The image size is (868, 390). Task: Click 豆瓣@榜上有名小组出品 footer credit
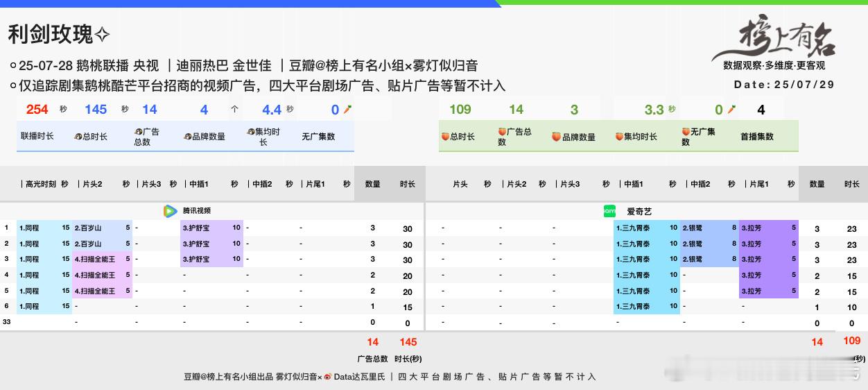click(x=228, y=377)
